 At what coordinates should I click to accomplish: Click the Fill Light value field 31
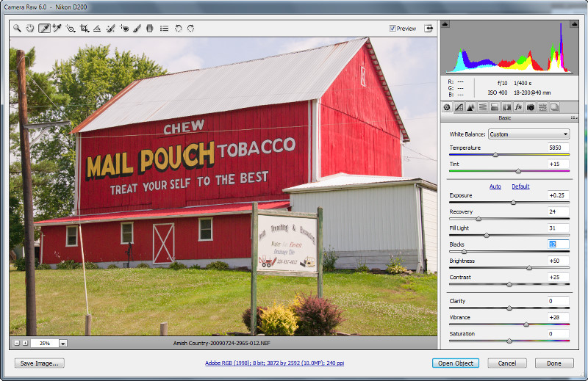[x=558, y=228]
